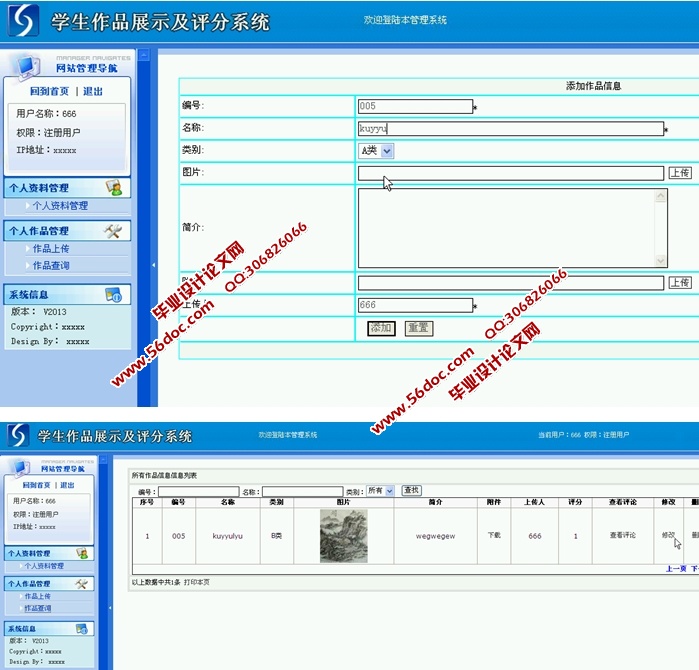Click the small button atop the add-work page's blue divider
Image resolution: width=699 pixels, height=670 pixels.
pyautogui.click(x=144, y=55)
